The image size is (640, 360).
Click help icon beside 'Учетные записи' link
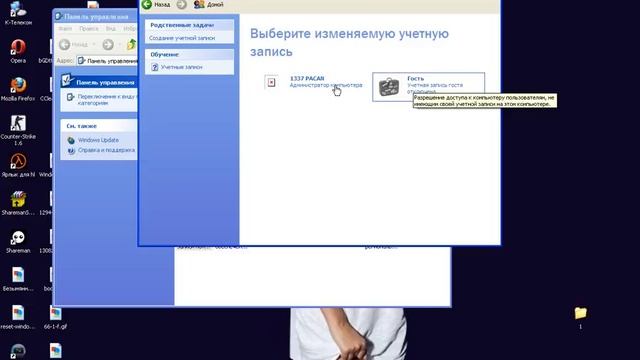[x=155, y=67]
